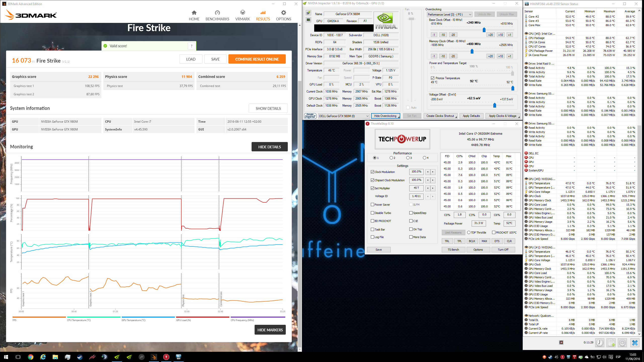The image size is (644, 362).
Task: Click the OneDrive cloud tray icon
Action: tap(587, 357)
